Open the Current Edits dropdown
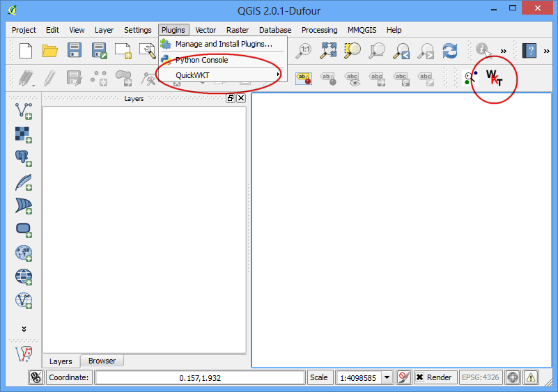Viewport: 558px width, 392px height. point(26,78)
